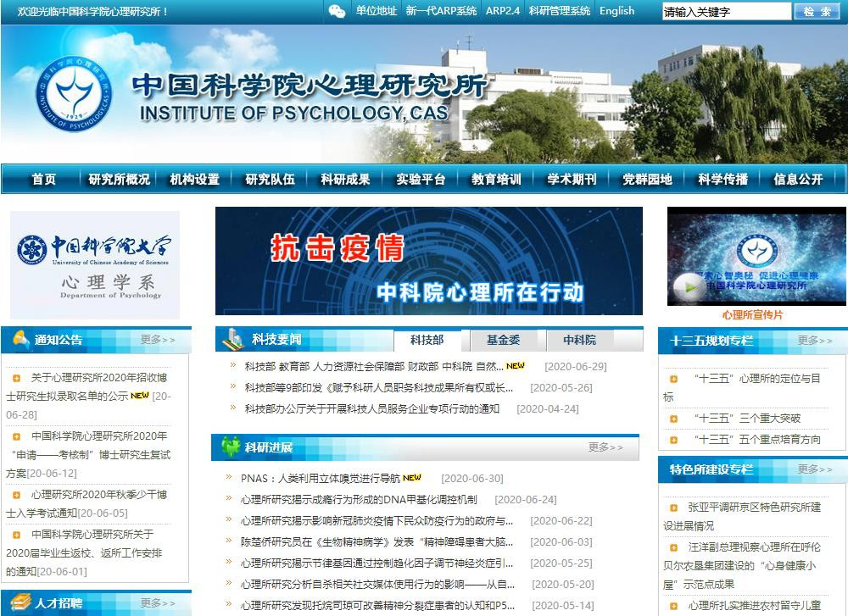
Task: Click the 通知公告 bell icon
Action: 20,339
